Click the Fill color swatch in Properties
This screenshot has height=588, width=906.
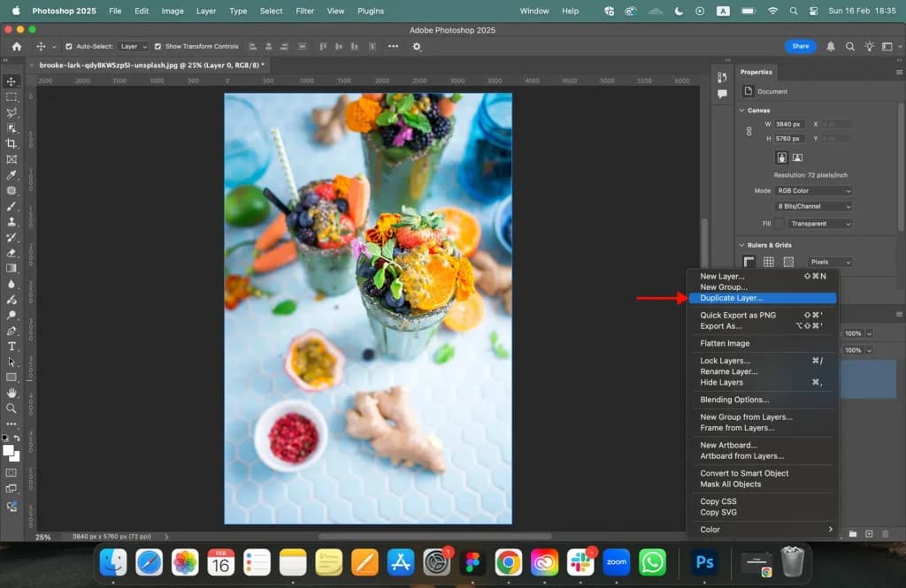tap(780, 224)
